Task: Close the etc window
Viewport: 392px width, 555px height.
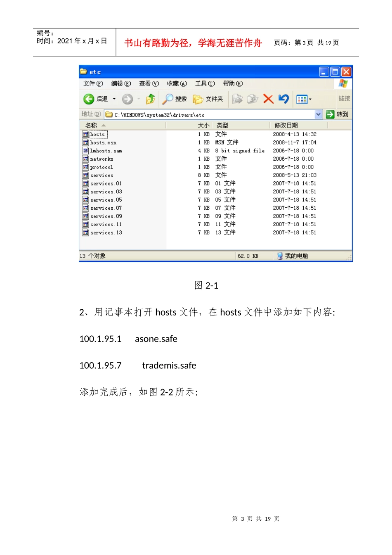Action: 346,72
